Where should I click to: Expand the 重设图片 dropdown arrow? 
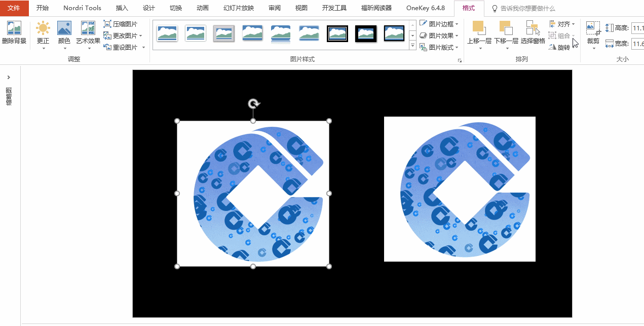pyautogui.click(x=143, y=47)
